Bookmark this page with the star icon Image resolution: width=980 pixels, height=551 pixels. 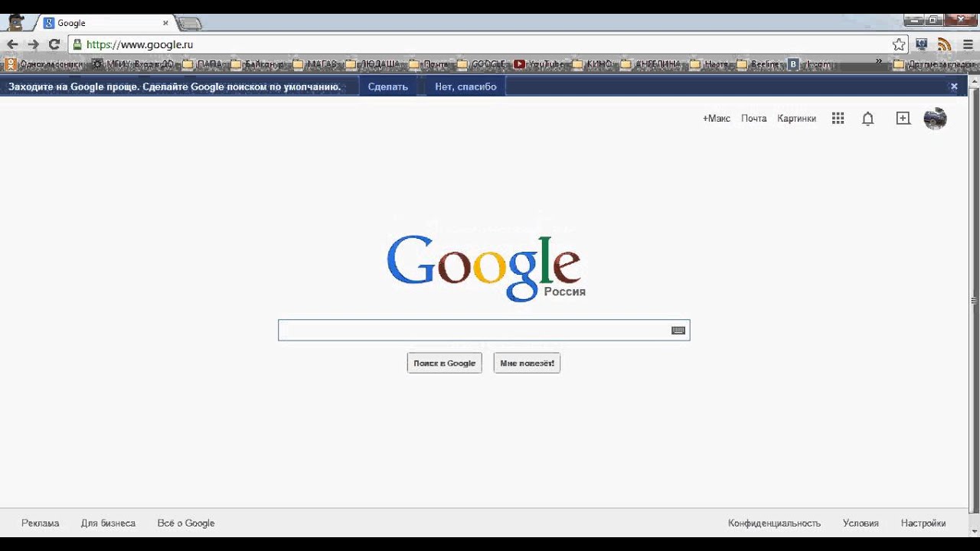[899, 44]
